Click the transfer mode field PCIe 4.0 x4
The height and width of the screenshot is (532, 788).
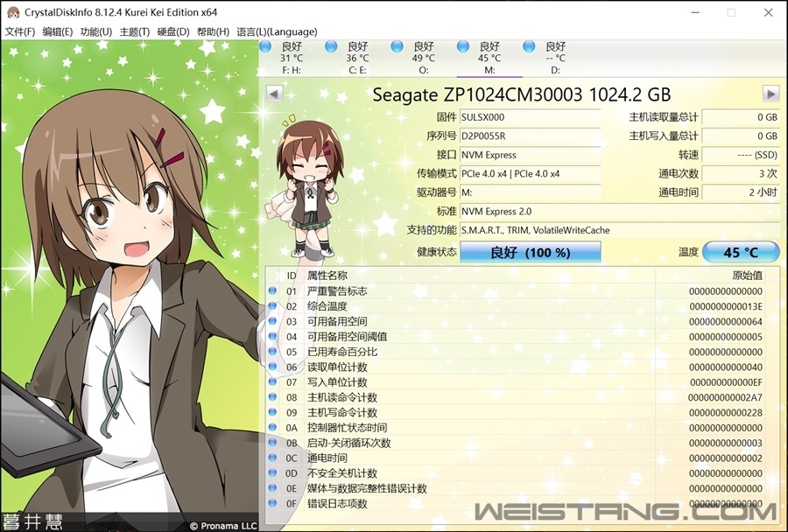click(531, 174)
